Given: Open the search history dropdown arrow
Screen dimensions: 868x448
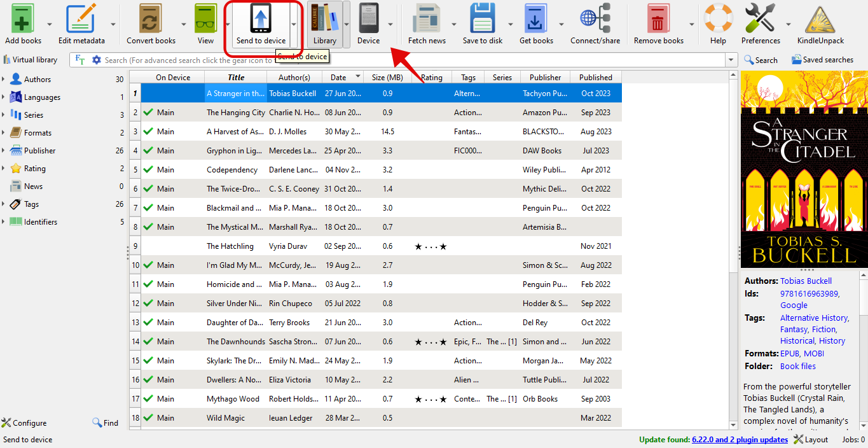Looking at the screenshot, I should (731, 60).
